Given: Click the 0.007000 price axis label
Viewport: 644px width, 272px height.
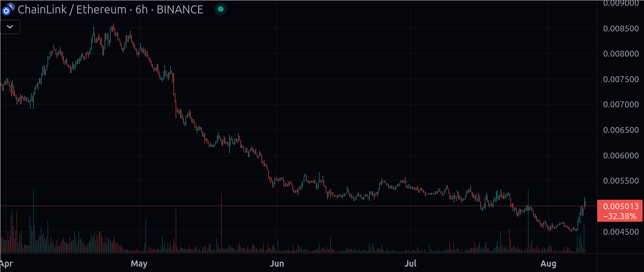Looking at the screenshot, I should (621, 105).
